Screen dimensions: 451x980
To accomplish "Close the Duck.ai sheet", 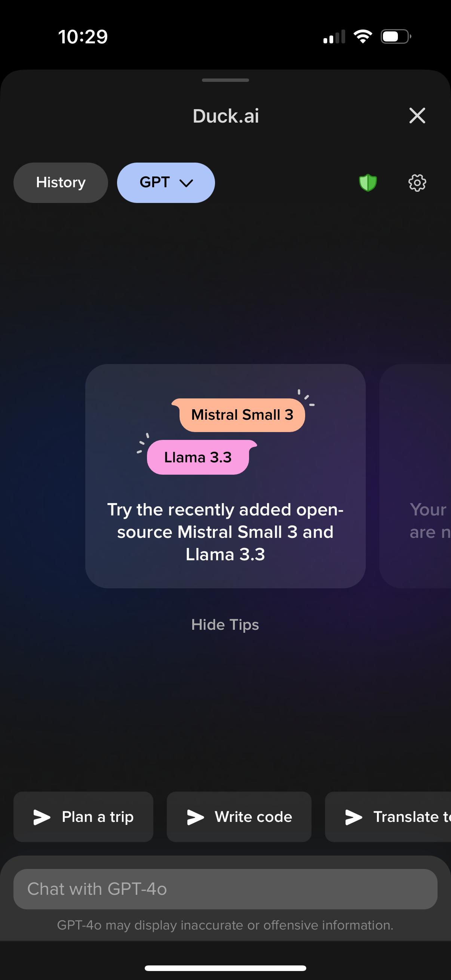I will point(417,115).
